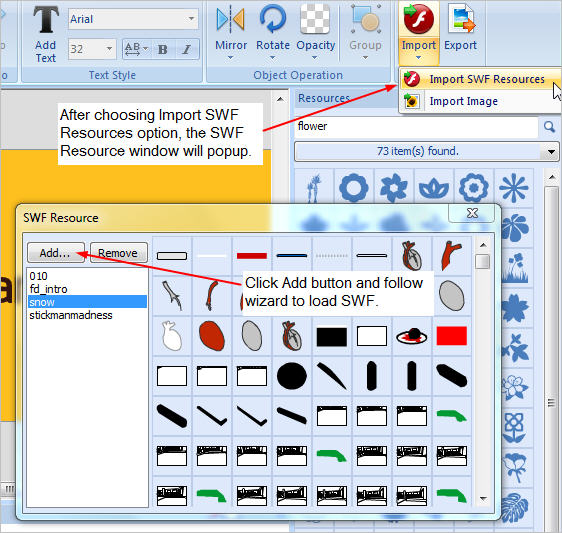Open the Mirror object tool

pos(230,19)
